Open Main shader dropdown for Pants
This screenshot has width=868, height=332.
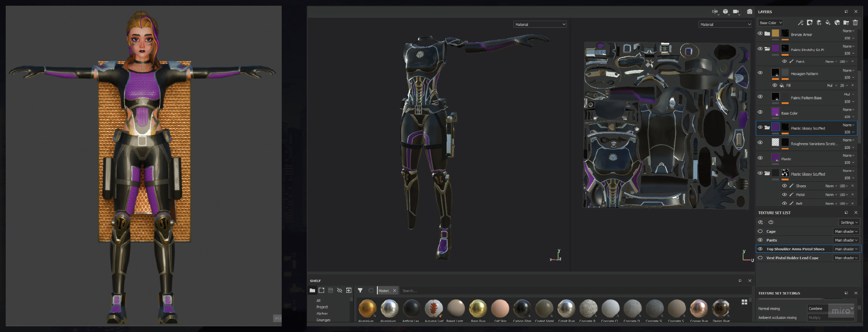click(x=846, y=240)
